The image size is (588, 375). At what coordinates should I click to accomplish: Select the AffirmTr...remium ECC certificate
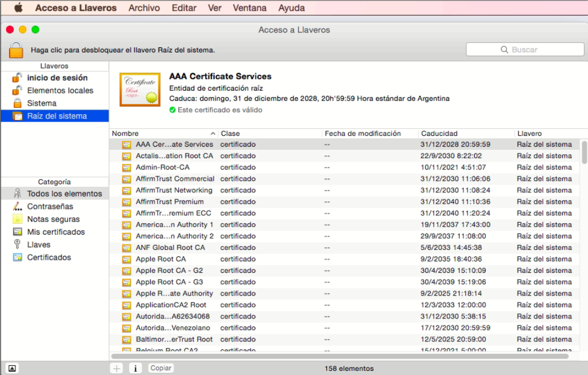coord(345,213)
